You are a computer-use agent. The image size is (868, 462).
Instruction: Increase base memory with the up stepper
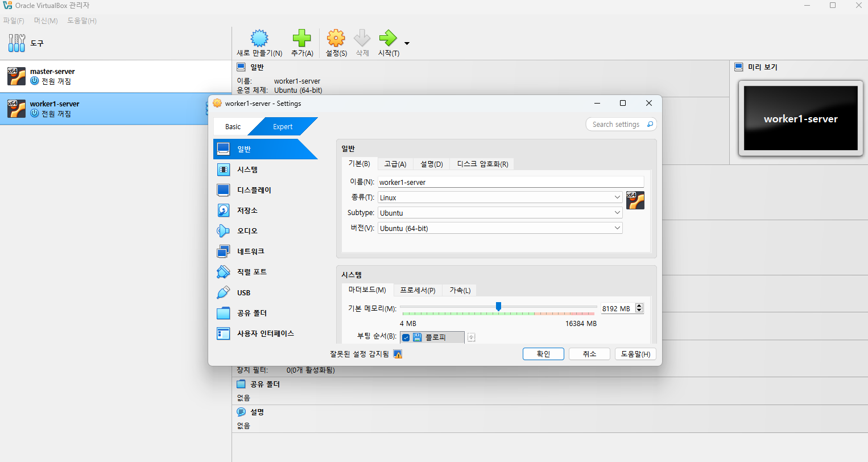point(639,306)
